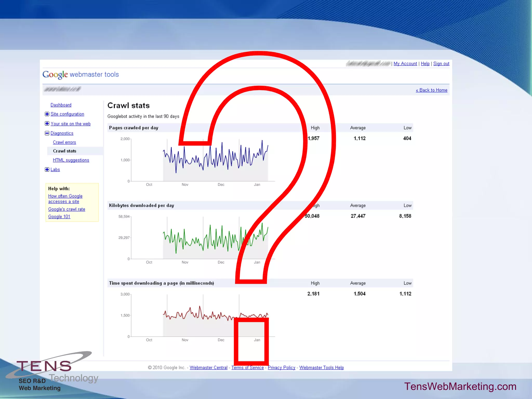Image resolution: width=532 pixels, height=399 pixels.
Task: Collapse the Diagnostics section
Action: pos(47,133)
